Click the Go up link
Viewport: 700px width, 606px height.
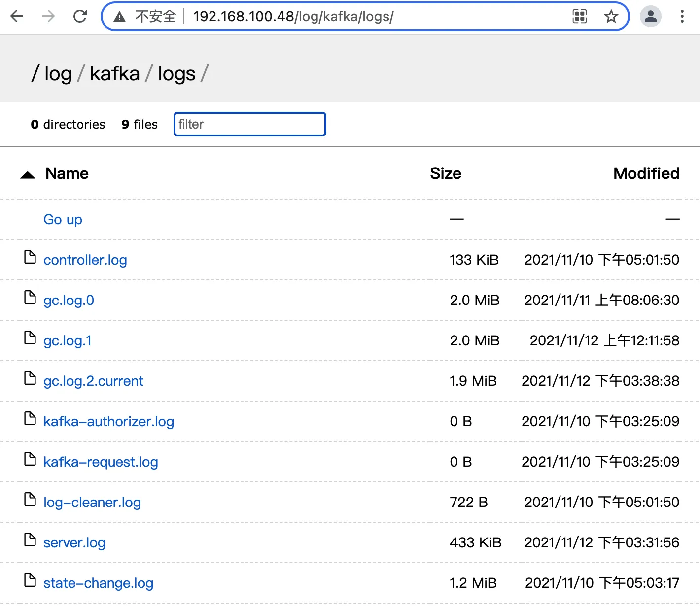point(63,219)
